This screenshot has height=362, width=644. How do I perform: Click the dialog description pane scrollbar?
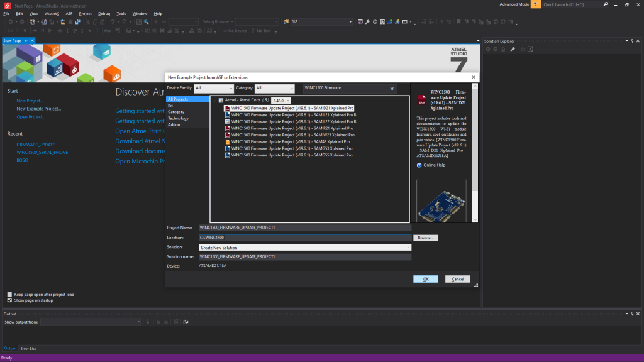475,153
